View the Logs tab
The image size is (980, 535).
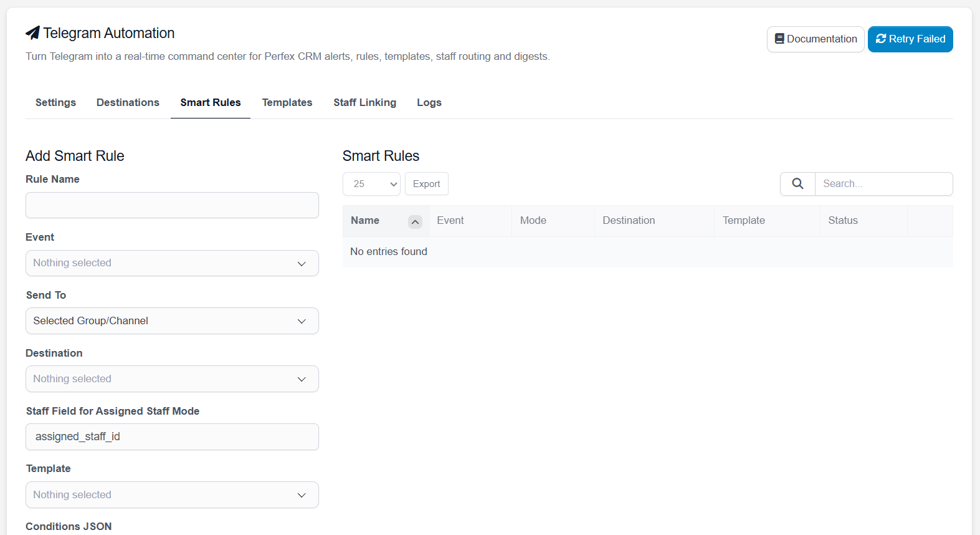[x=429, y=103]
